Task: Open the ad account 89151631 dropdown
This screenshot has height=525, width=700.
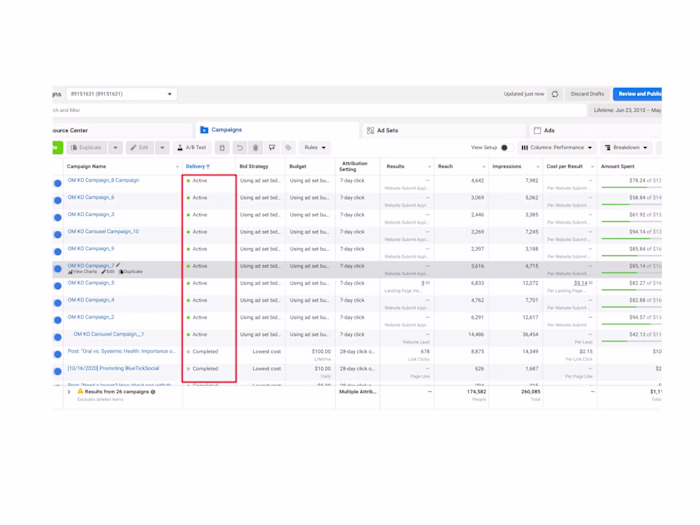Action: [121, 94]
